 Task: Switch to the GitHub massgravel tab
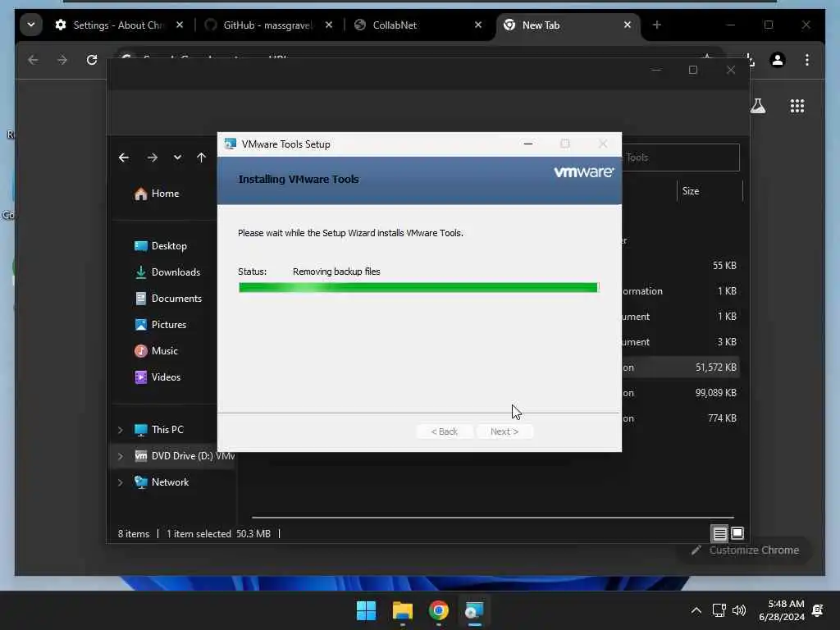pos(268,25)
